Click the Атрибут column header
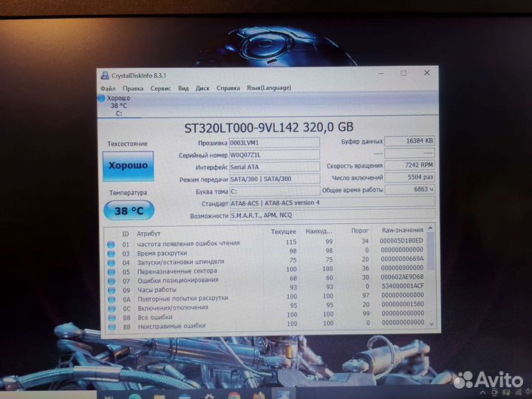 pyautogui.click(x=149, y=233)
